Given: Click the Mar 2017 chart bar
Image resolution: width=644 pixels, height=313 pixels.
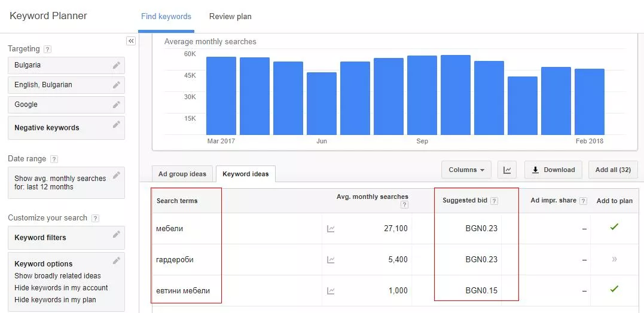Looking at the screenshot, I should pos(221,96).
